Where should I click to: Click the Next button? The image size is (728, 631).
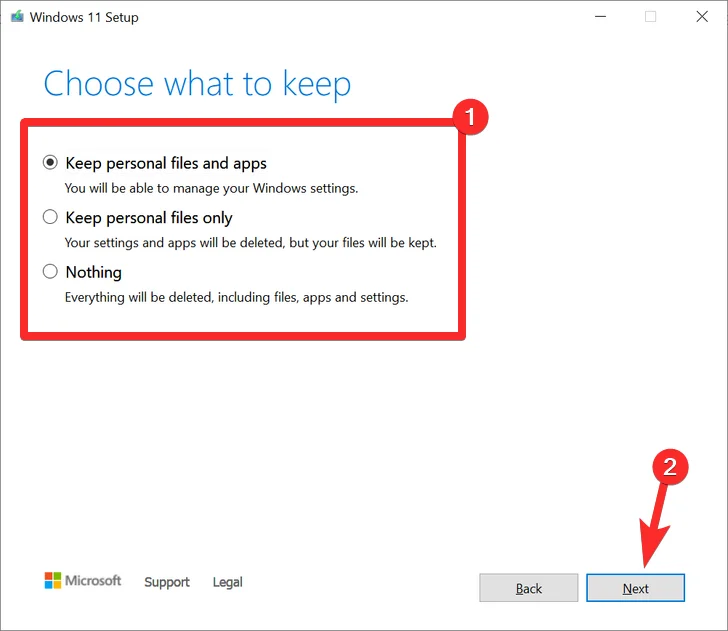[x=635, y=588]
